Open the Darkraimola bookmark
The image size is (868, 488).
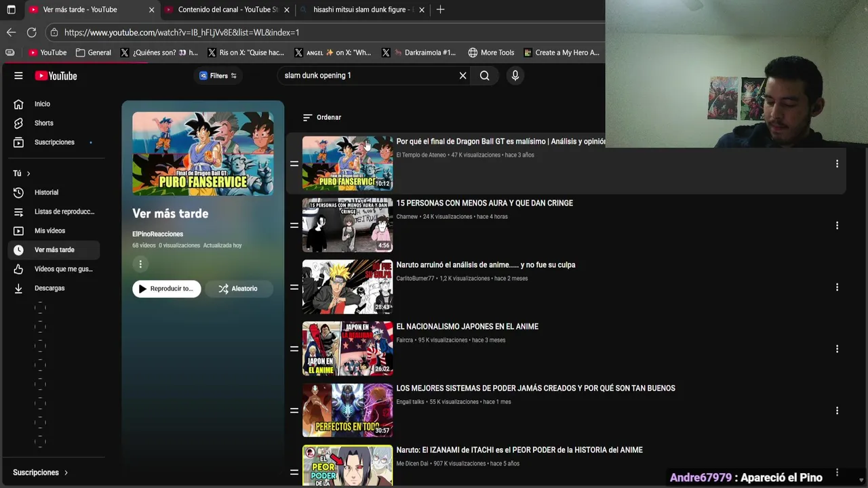point(418,52)
